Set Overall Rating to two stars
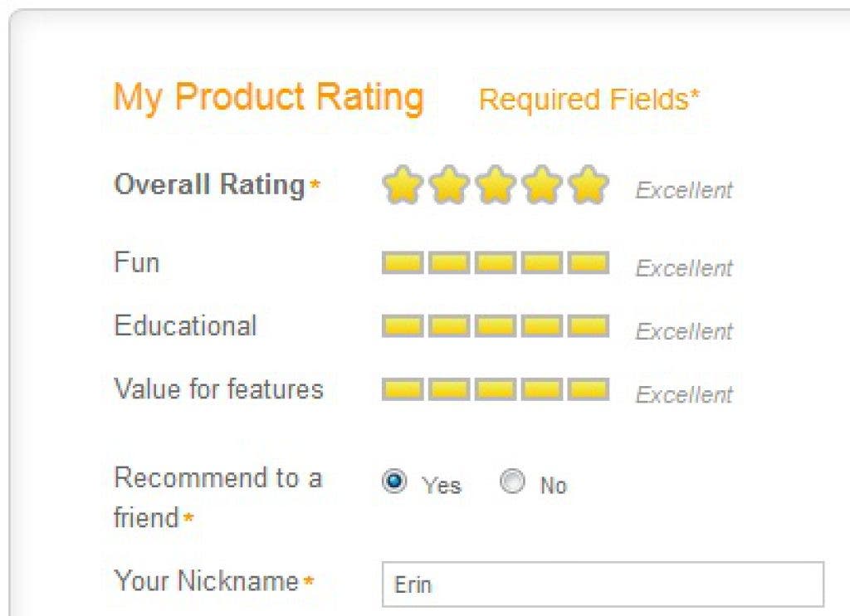Viewport: 850px width, 616px height. point(448,185)
